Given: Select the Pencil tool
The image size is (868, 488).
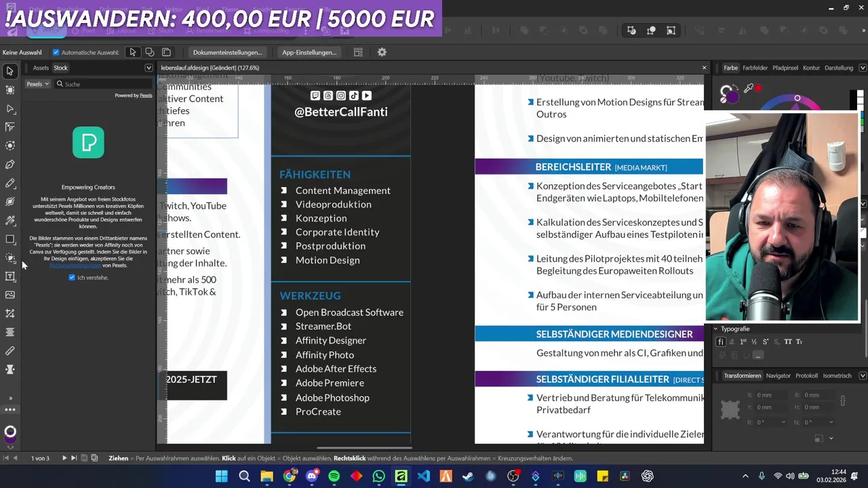Looking at the screenshot, I should point(10,183).
